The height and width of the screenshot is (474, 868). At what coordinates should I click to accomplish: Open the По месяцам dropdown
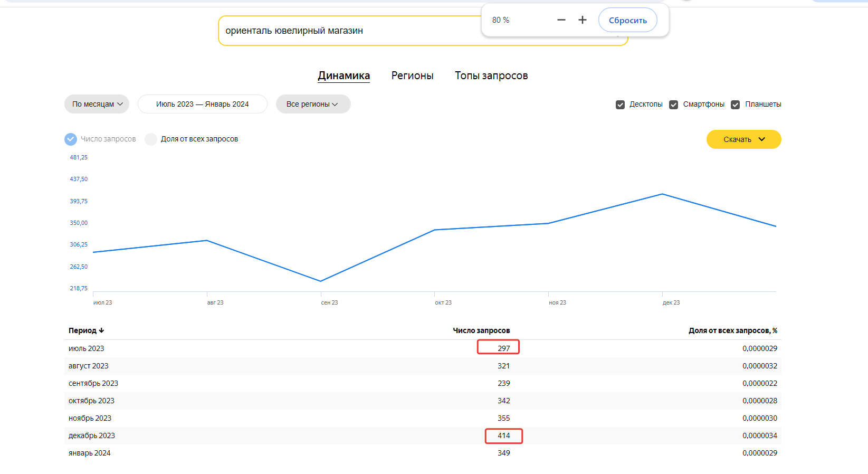(x=97, y=104)
